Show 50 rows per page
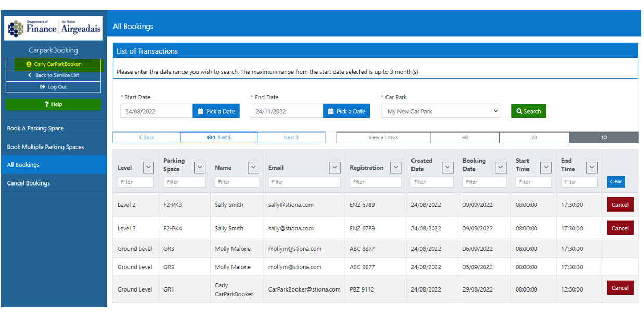 click(465, 138)
